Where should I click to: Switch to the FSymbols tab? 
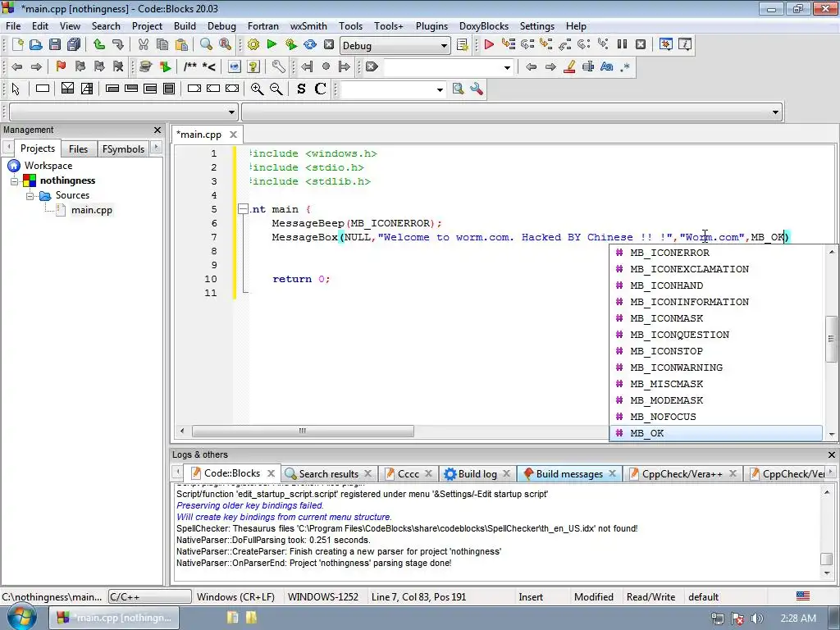[123, 149]
